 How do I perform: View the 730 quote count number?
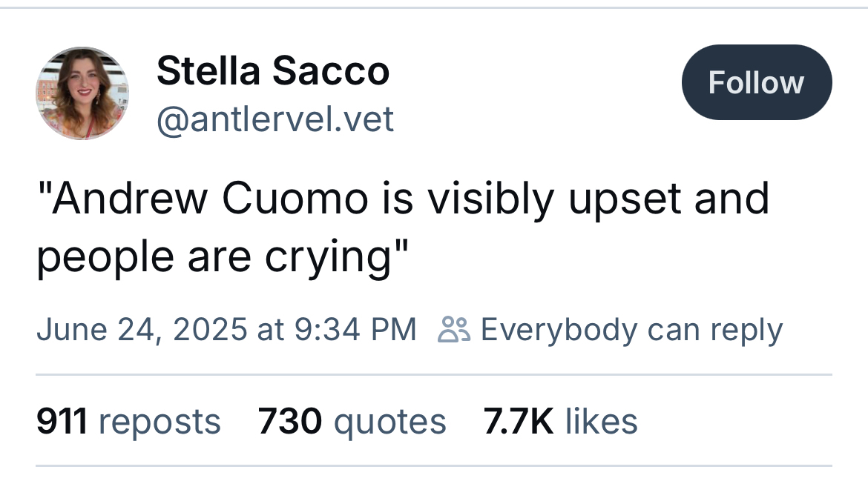pyautogui.click(x=290, y=422)
